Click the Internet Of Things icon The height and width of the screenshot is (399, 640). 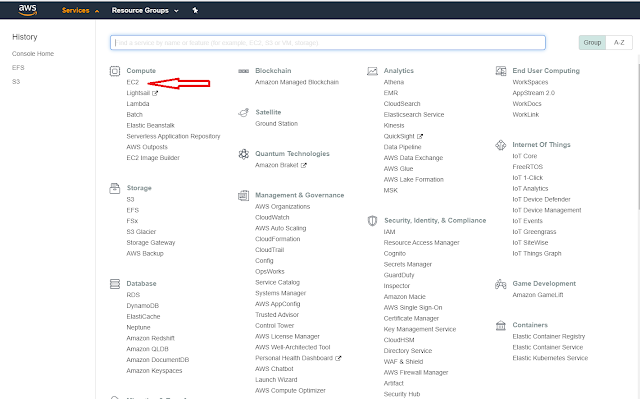(501, 145)
